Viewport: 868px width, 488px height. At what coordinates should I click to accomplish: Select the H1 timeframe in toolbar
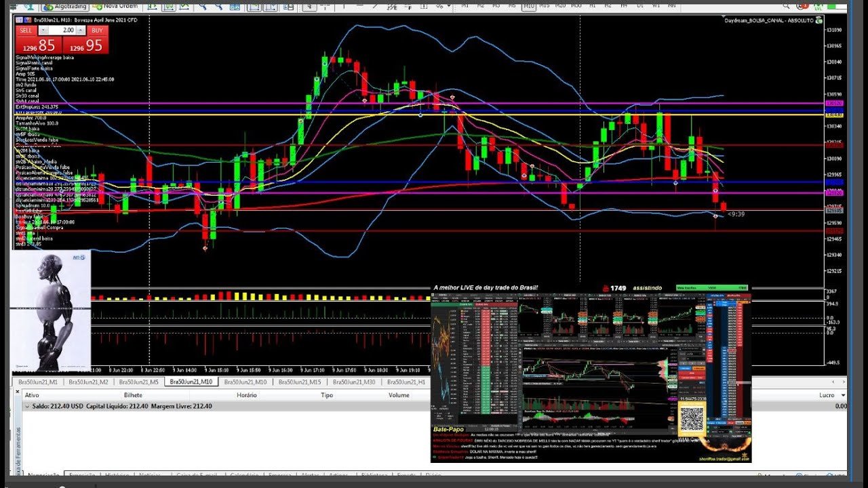pyautogui.click(x=592, y=5)
